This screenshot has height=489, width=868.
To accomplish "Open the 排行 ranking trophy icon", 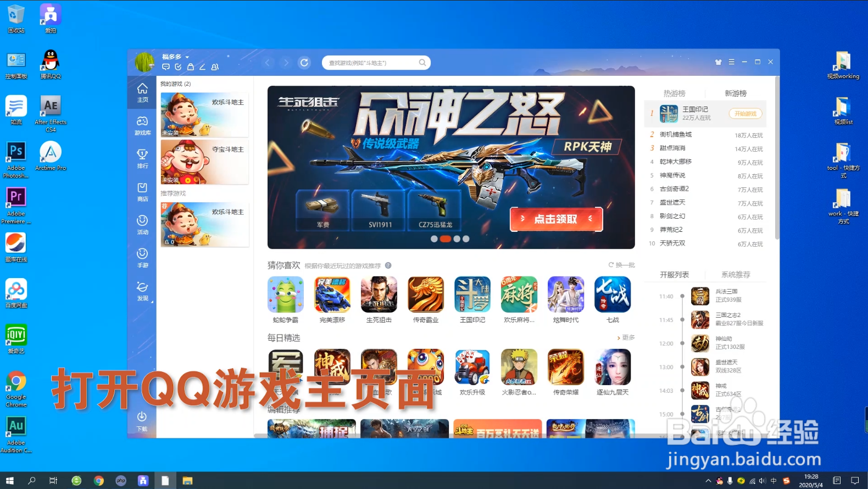I will [142, 158].
